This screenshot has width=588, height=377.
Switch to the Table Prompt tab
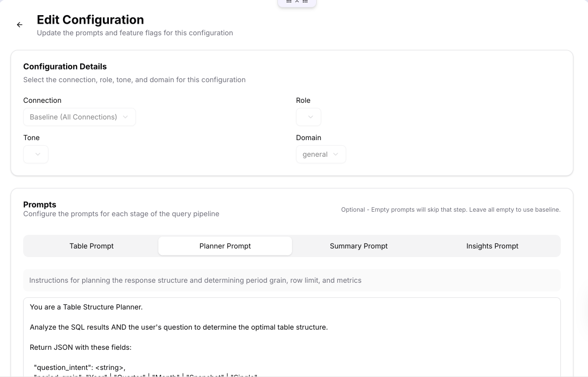[x=91, y=246]
